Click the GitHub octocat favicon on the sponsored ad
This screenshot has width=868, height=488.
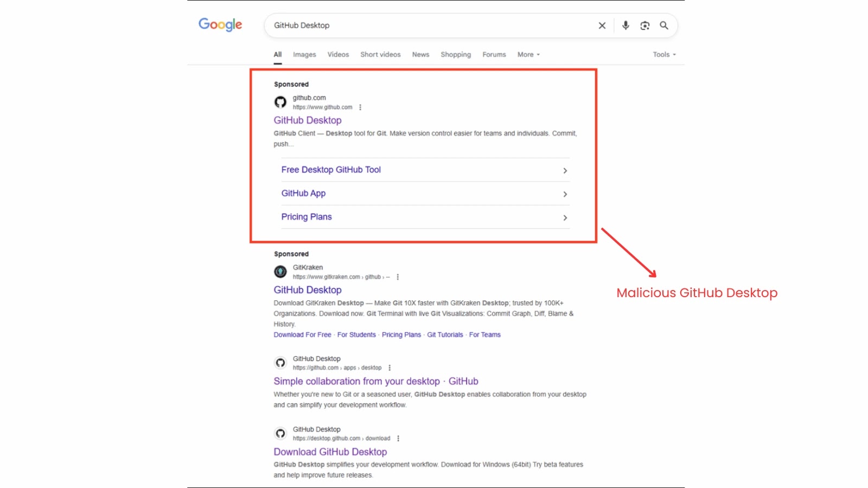[x=280, y=102]
